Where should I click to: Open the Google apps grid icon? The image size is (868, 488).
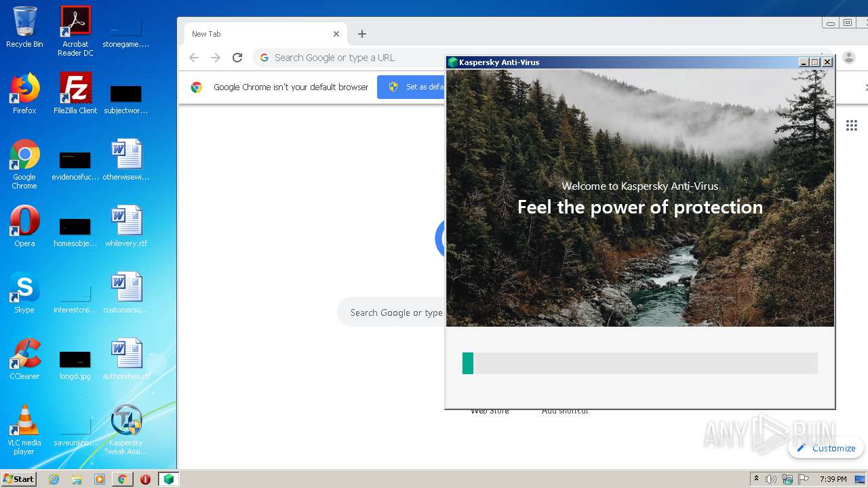click(852, 125)
